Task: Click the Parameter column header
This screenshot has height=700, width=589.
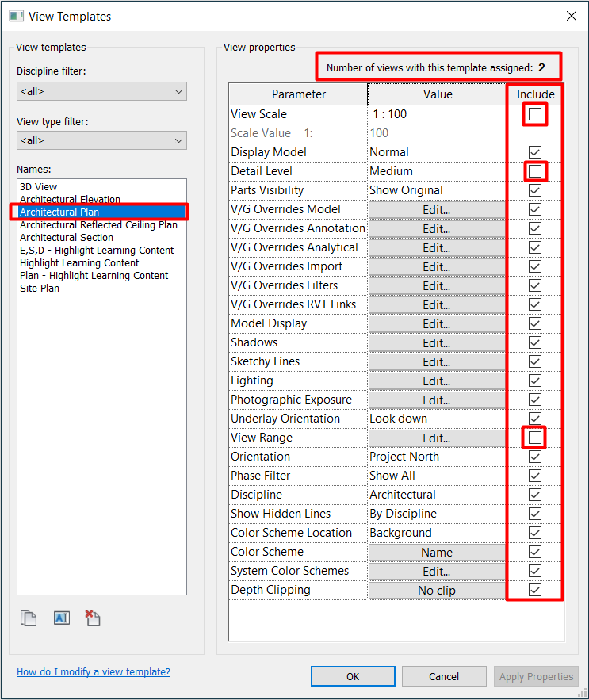Action: (298, 94)
